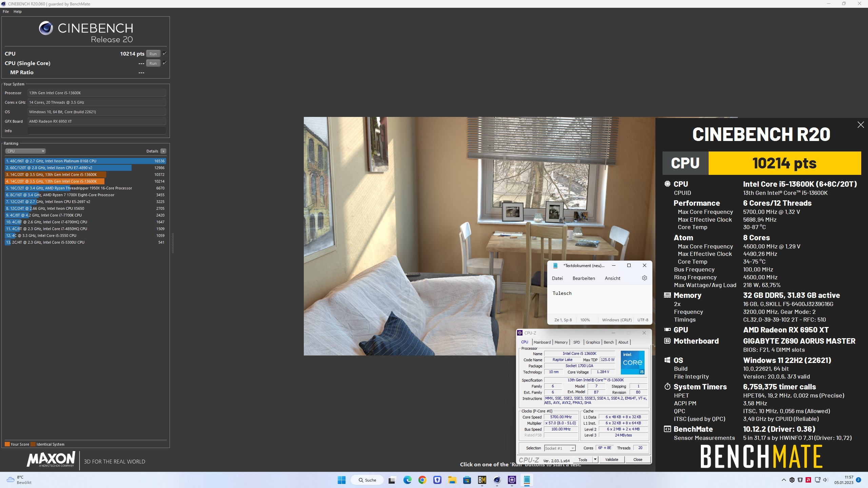Click the Tools button in CPU-Z
The width and height of the screenshot is (868, 488).
coord(583,460)
